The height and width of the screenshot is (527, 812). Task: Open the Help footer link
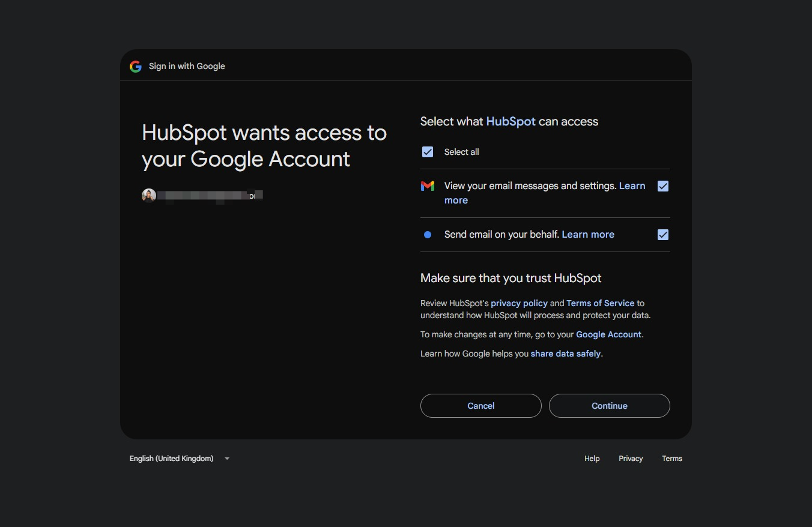(592, 459)
